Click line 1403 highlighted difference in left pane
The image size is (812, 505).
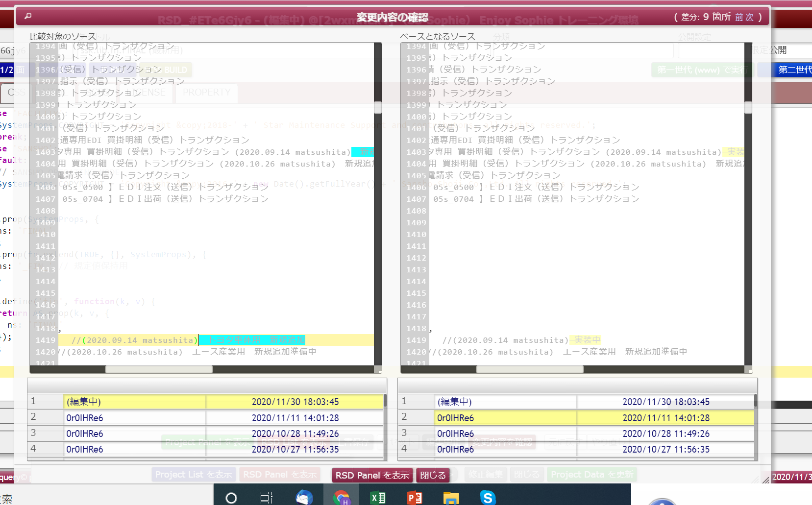pyautogui.click(x=363, y=152)
